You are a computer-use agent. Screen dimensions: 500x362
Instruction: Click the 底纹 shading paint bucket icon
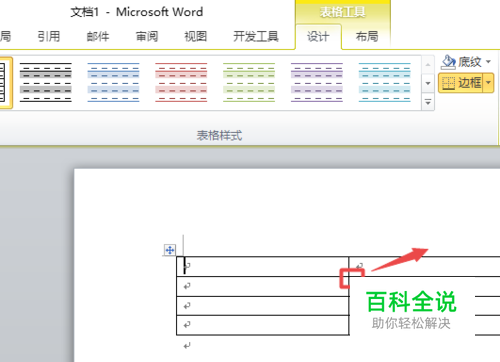pos(448,62)
